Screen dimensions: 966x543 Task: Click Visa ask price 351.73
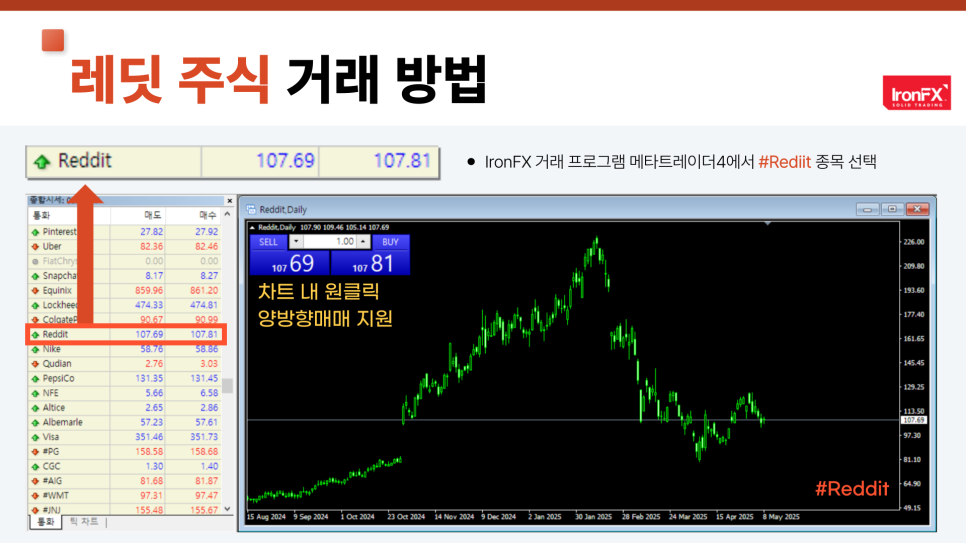coord(204,437)
